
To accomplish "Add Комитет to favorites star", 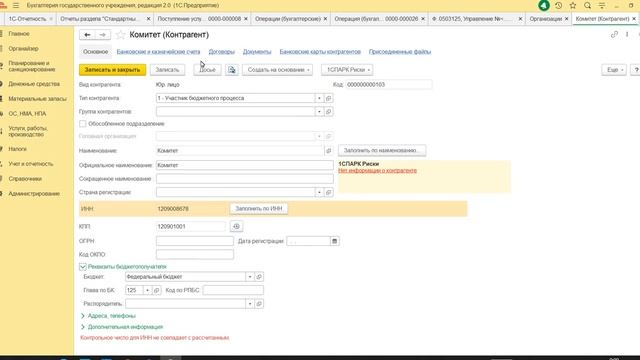I will click(x=120, y=35).
